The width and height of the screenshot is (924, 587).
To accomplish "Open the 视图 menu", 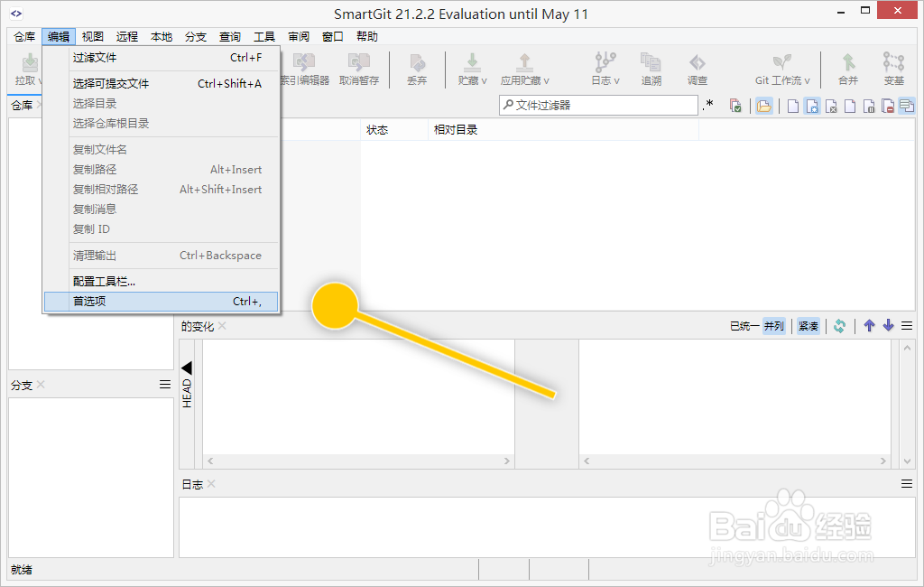I will (x=93, y=36).
